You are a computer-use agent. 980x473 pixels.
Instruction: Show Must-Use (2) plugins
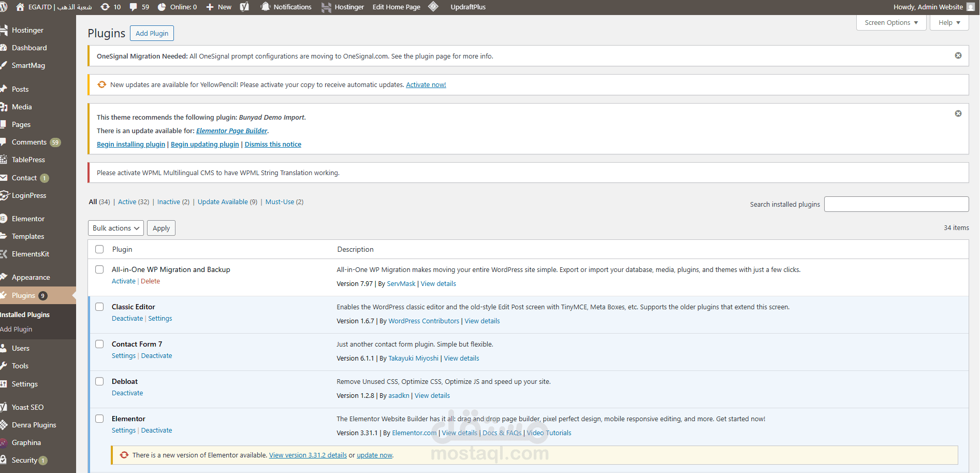click(x=284, y=202)
